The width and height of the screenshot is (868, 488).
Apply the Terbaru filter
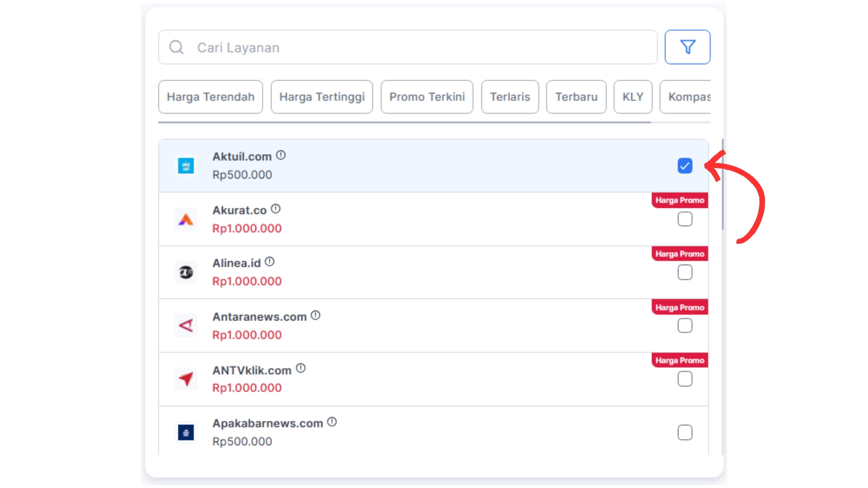point(576,97)
